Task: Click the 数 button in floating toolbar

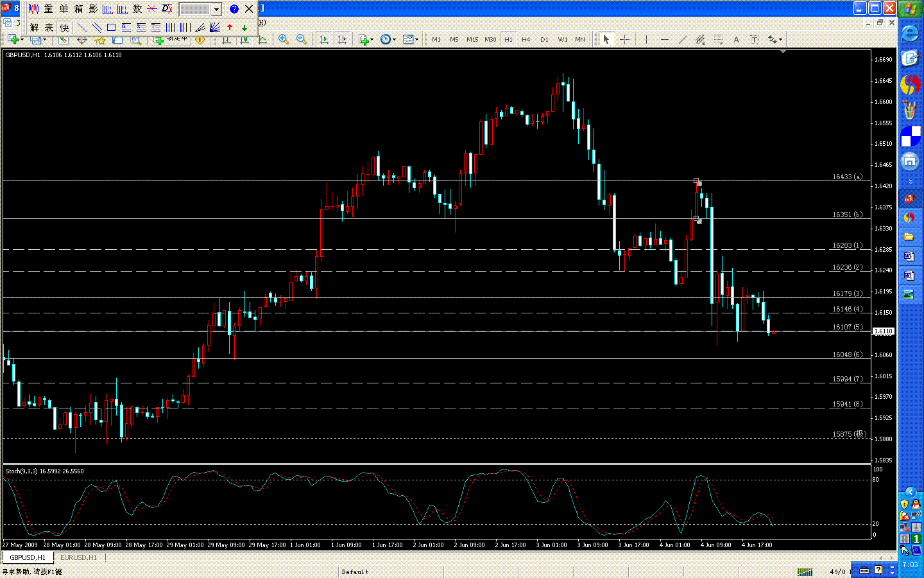Action: [137, 9]
